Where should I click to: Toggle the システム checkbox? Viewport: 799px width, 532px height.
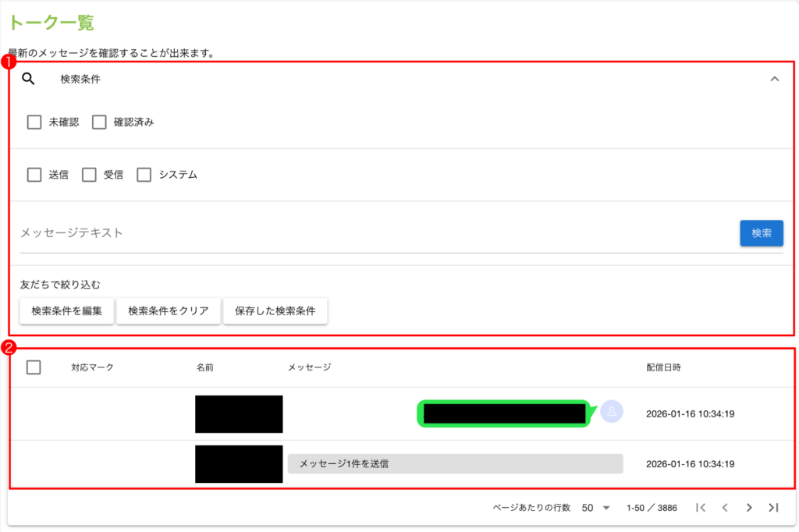coord(144,175)
